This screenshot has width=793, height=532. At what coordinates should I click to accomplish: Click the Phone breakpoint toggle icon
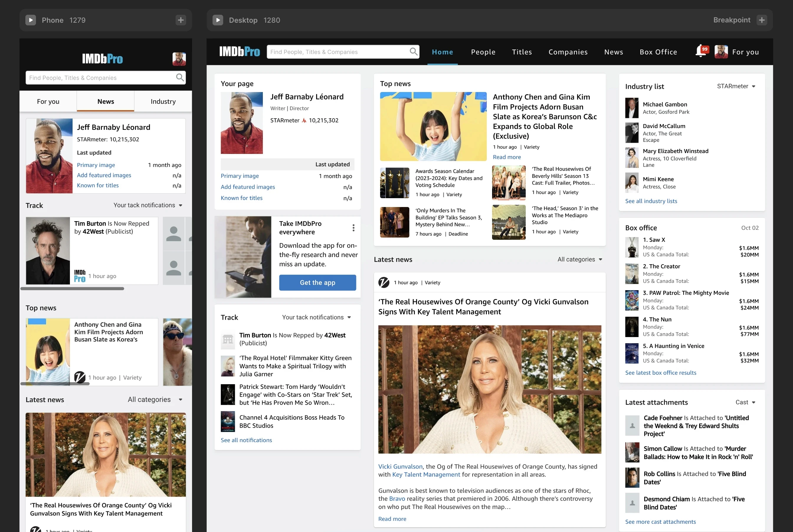[31, 20]
